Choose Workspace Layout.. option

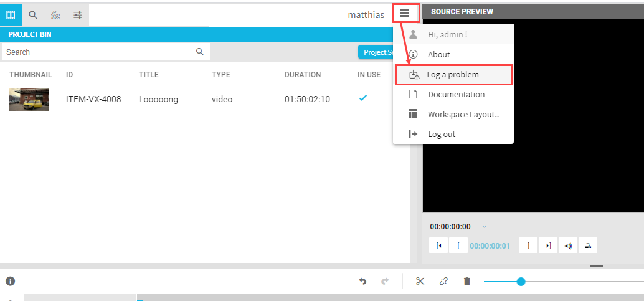click(463, 115)
